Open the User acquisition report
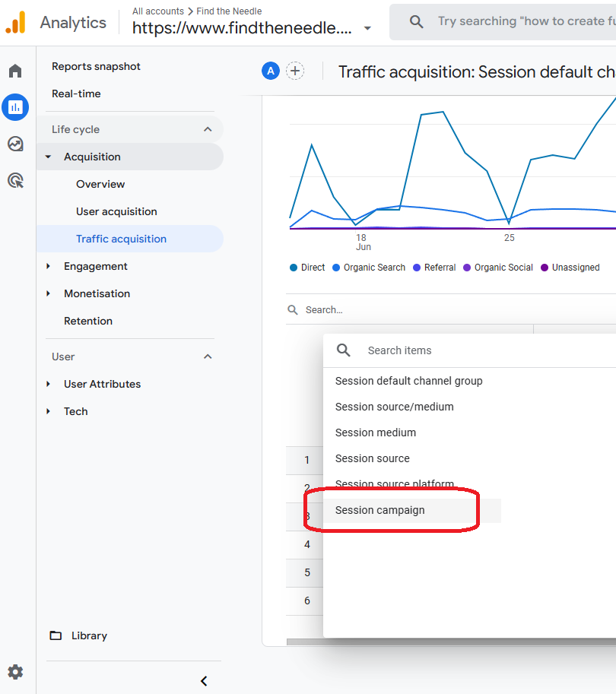616x694 pixels. (x=116, y=211)
